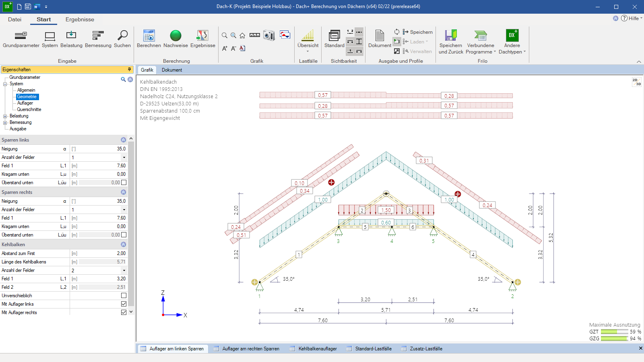The image size is (644, 362).
Task: Open the Bemessung ribbon tool
Action: [x=98, y=39]
